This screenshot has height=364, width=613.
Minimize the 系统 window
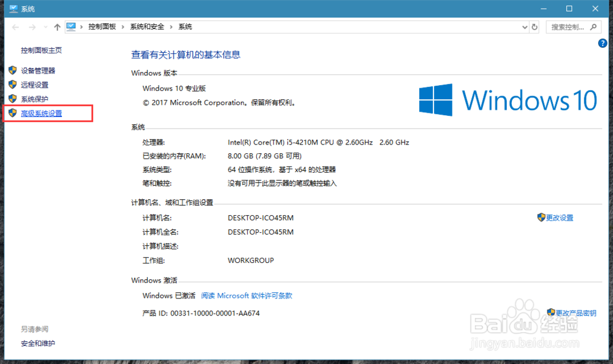(543, 9)
